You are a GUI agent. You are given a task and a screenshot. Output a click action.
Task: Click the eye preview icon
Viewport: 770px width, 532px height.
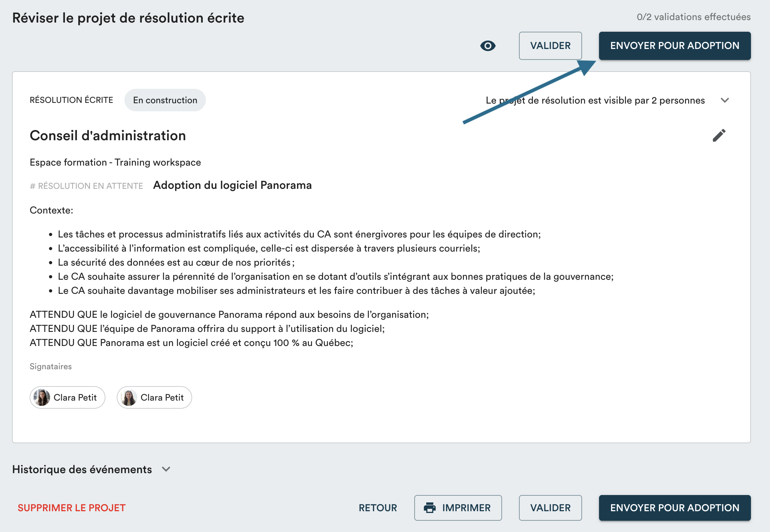coord(488,46)
